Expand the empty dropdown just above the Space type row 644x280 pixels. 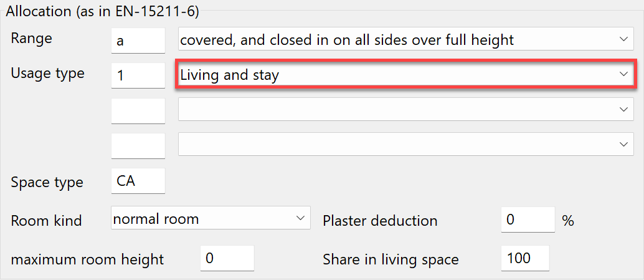tap(399, 145)
